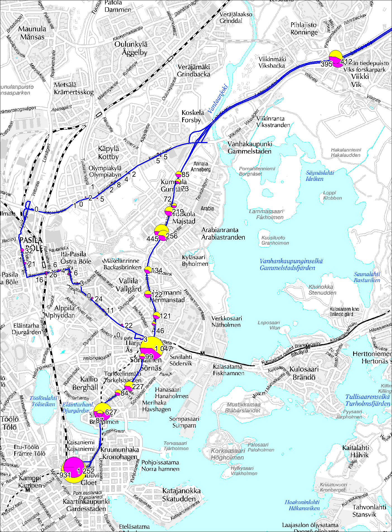Image resolution: width=392 pixels, height=532 pixels.
Task: Click the Vanhankaupunginselkä Gammelstadsfjärden water label
Action: [291, 264]
